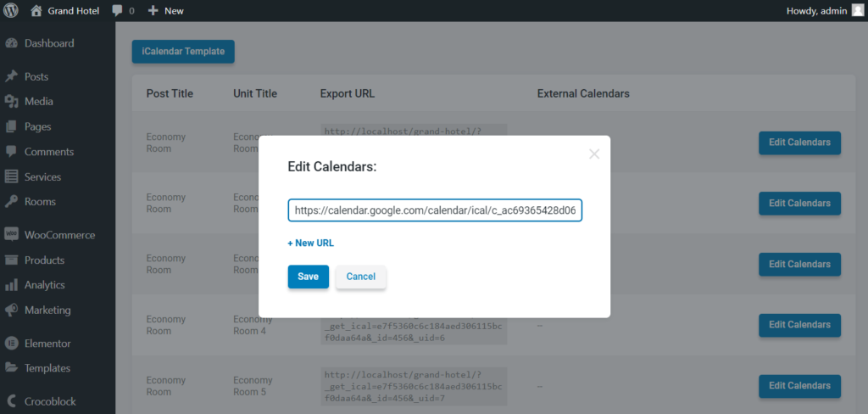Open Media library icon in sidebar
Image resolution: width=868 pixels, height=414 pixels.
point(11,102)
